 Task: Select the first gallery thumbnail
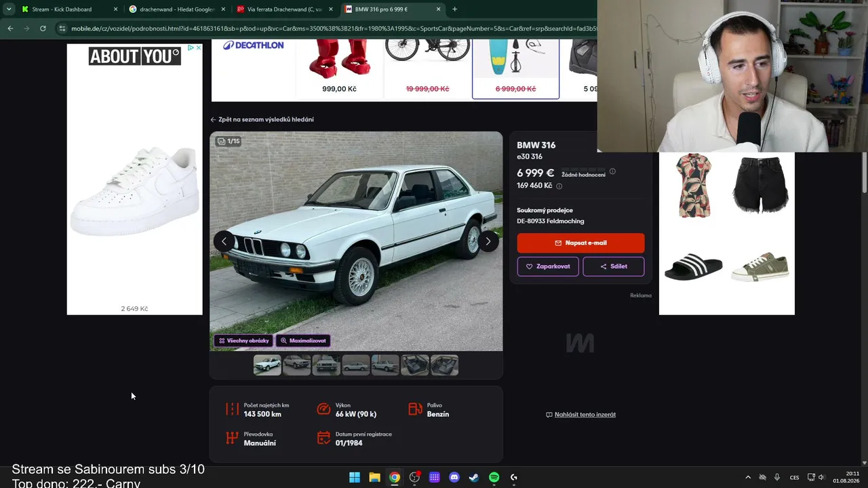click(267, 365)
